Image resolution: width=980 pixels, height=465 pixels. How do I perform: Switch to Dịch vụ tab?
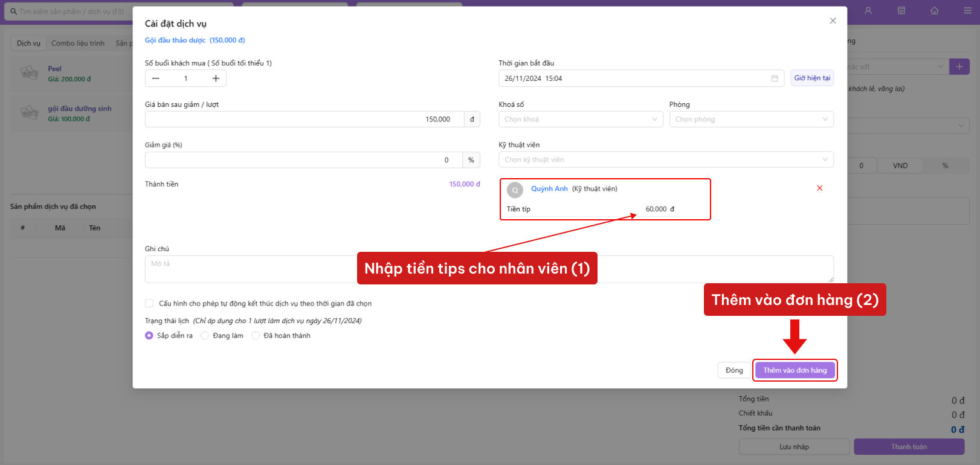28,43
